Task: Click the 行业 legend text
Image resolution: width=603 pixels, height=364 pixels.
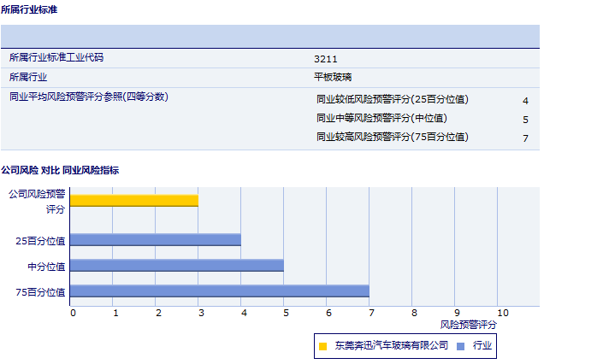Action: pyautogui.click(x=482, y=345)
